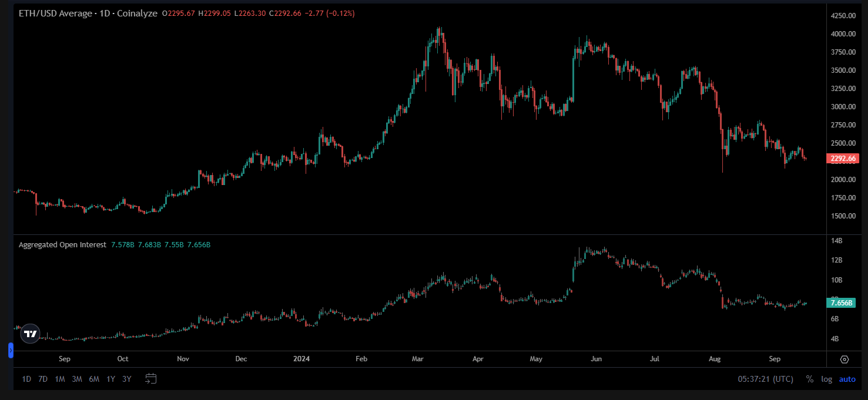Click the teal 7.656B open interest label

pos(842,302)
